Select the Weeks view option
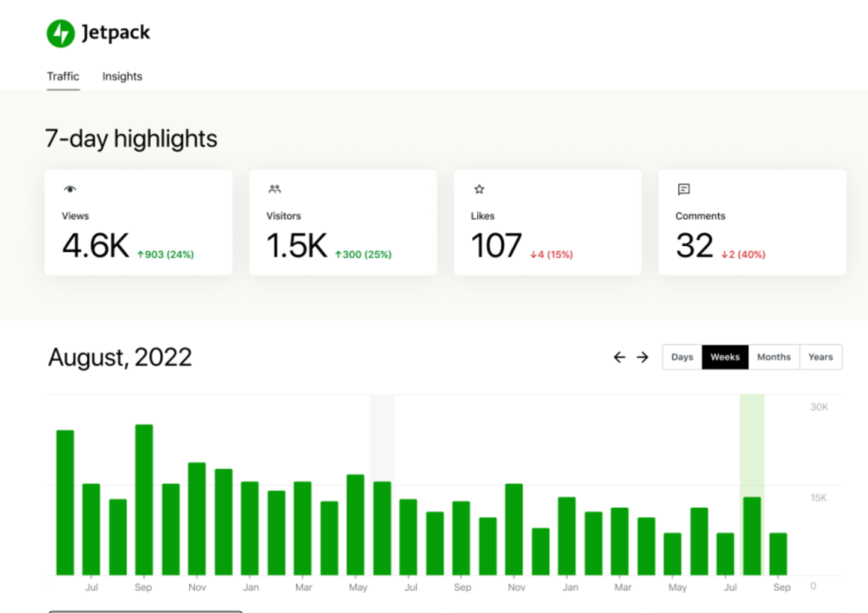Viewport: 868px width, 613px height. [x=726, y=357]
